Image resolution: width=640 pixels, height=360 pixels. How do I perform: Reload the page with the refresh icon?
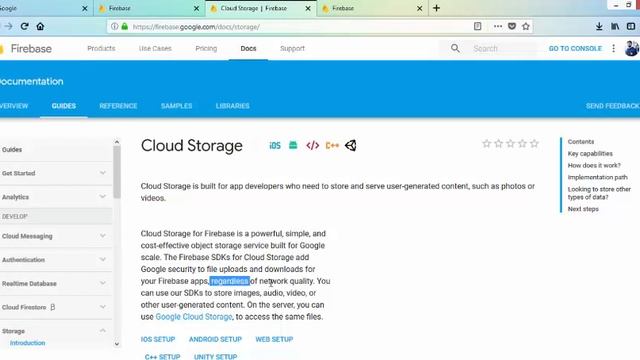(24, 27)
